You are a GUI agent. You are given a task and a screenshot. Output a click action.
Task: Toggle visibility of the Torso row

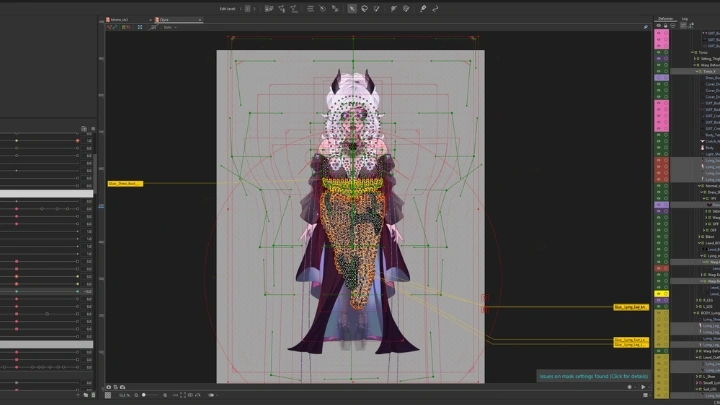[x=658, y=52]
